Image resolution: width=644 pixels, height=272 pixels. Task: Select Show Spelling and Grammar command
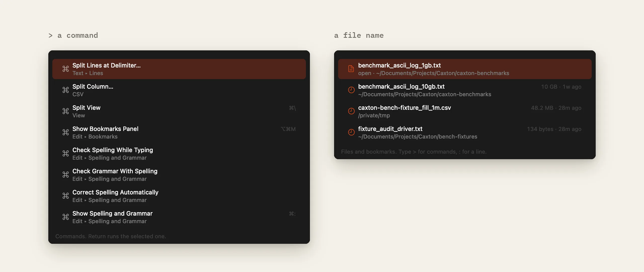pyautogui.click(x=179, y=217)
